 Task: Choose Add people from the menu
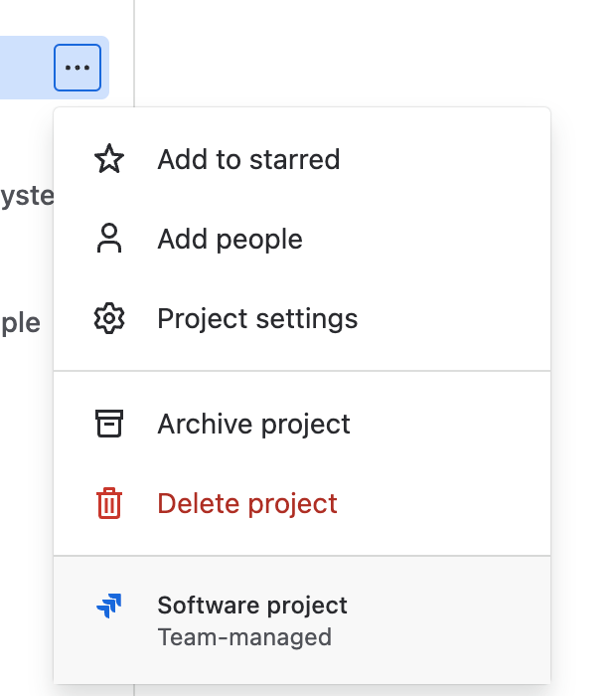(x=230, y=239)
